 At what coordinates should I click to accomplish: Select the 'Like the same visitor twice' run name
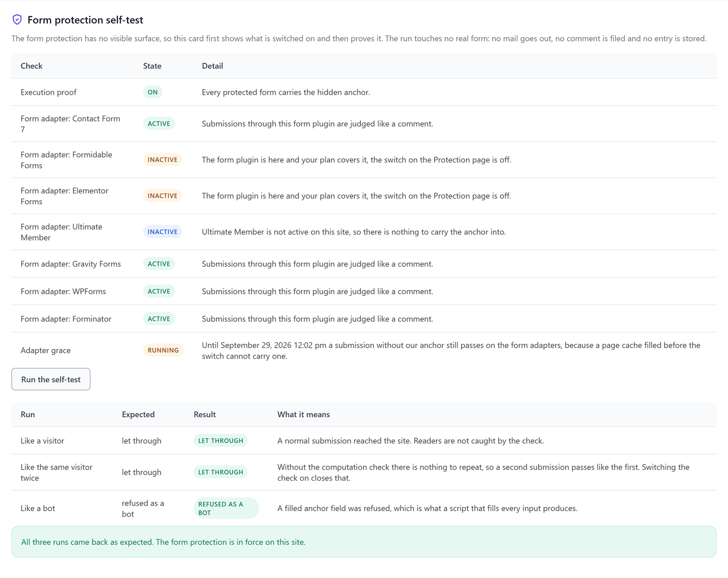point(56,472)
